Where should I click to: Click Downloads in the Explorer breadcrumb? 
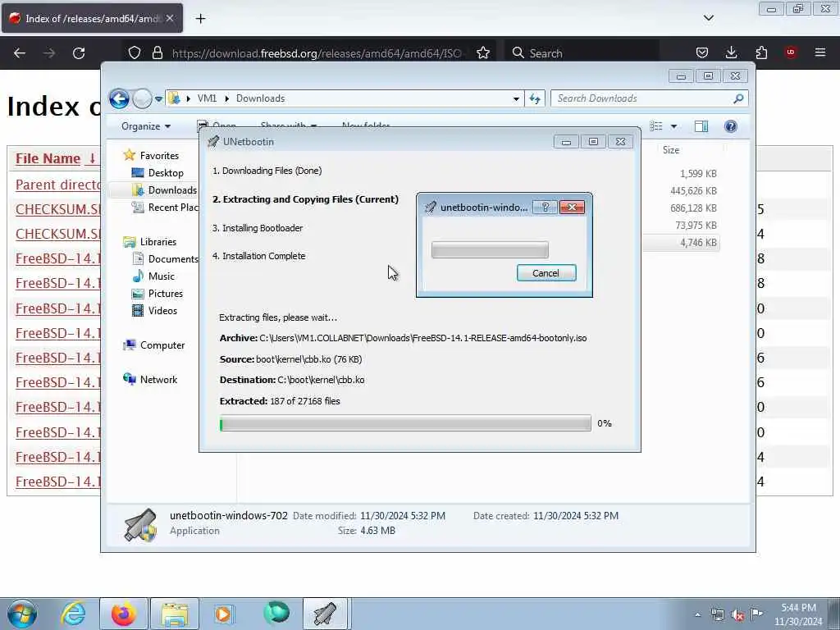click(x=260, y=98)
